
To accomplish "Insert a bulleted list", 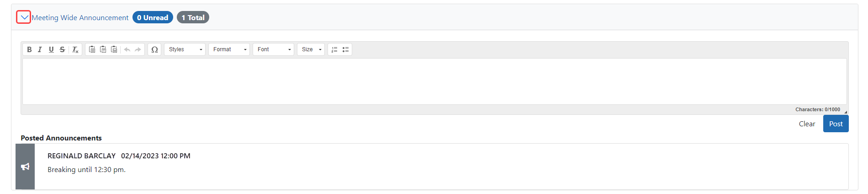I will pyautogui.click(x=345, y=49).
